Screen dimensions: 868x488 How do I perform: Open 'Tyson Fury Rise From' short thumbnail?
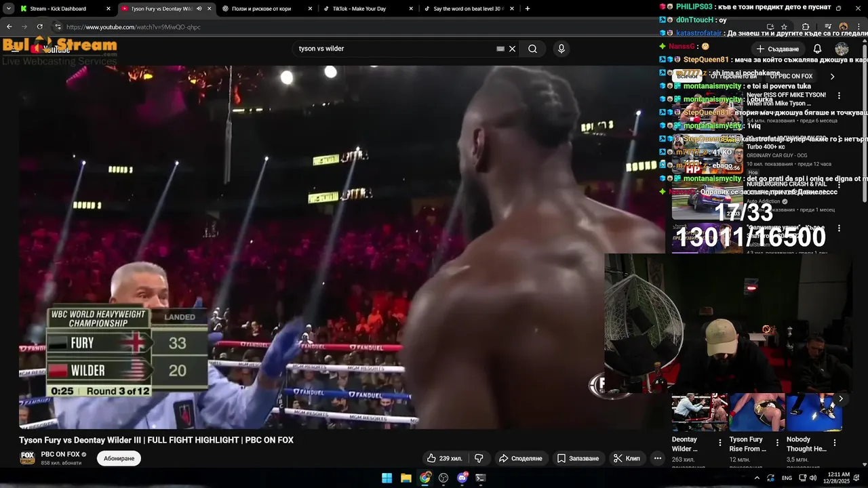pos(757,412)
